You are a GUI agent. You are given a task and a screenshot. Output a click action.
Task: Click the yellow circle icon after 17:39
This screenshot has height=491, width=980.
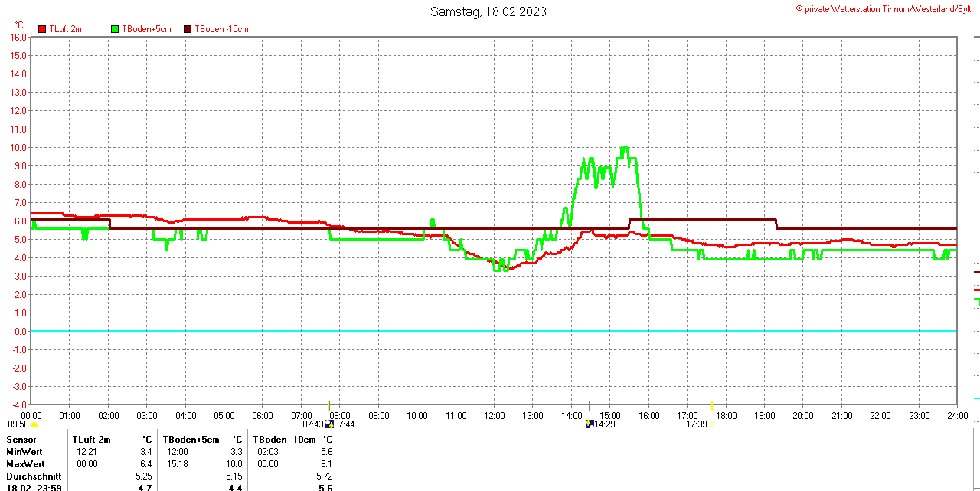pyautogui.click(x=712, y=424)
